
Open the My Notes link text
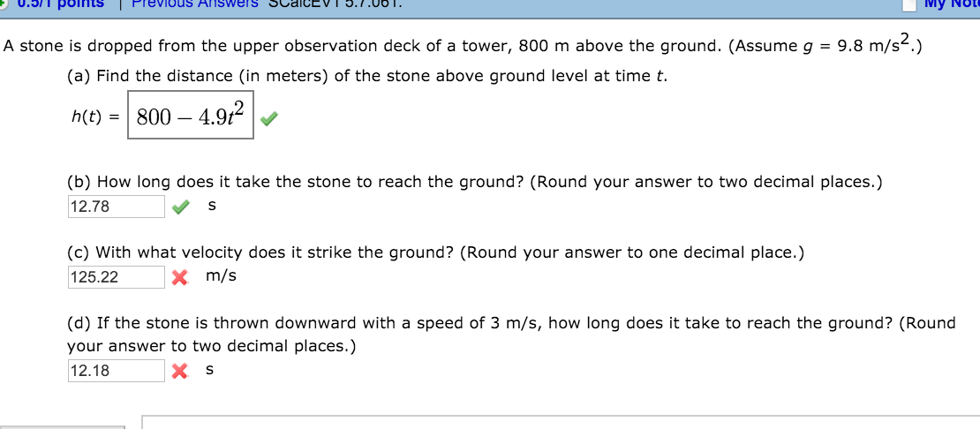pos(955,4)
